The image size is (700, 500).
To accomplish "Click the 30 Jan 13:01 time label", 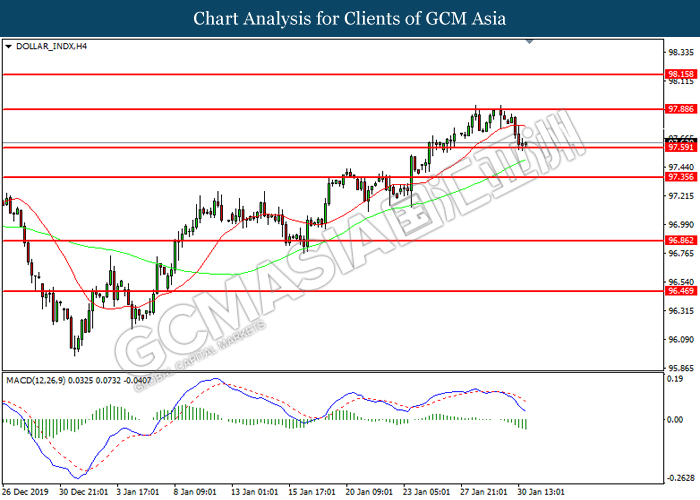I will 541,492.
